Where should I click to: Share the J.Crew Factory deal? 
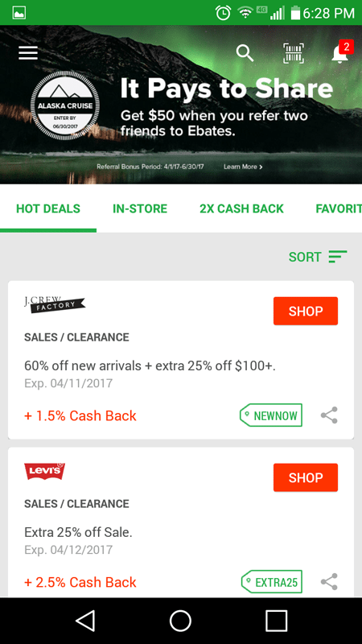tap(329, 415)
